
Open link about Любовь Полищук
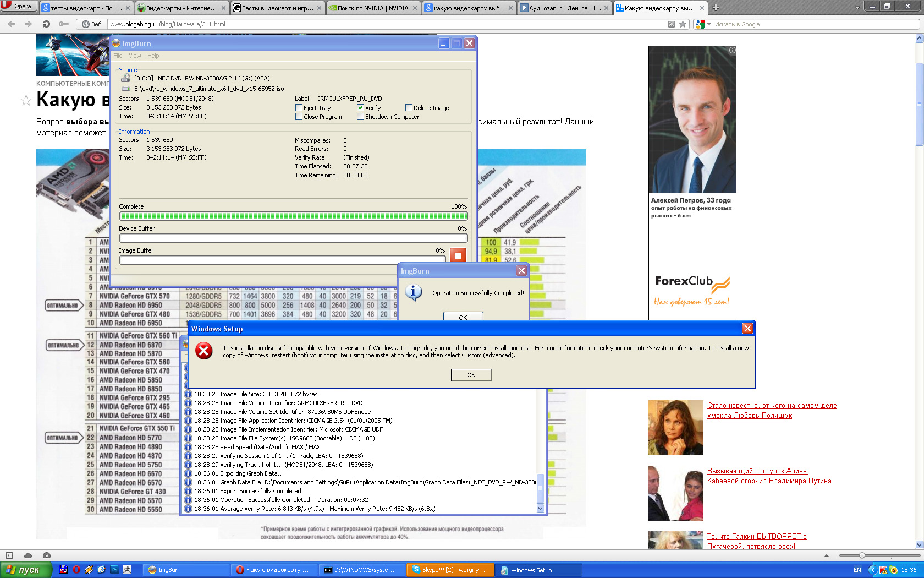[x=772, y=411]
